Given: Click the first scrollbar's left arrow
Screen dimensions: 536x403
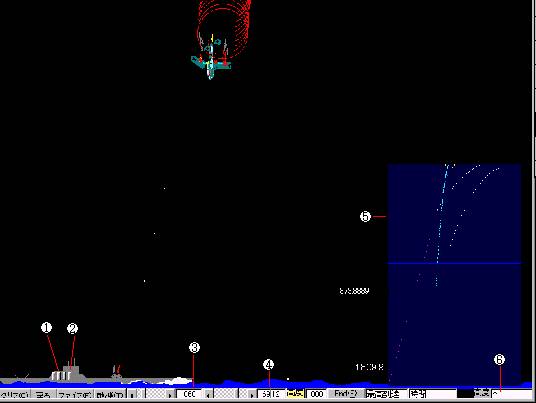Looking at the screenshot, I should click(132, 394).
